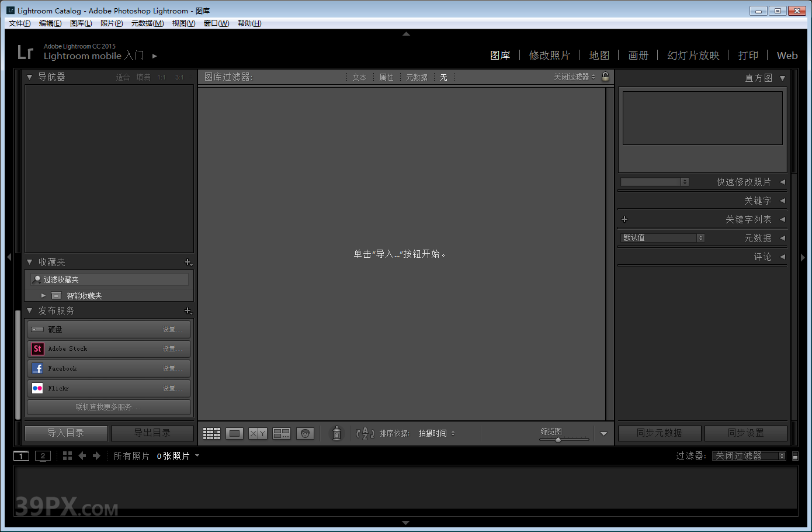
Task: Select main window display 1 icon
Action: [21, 456]
